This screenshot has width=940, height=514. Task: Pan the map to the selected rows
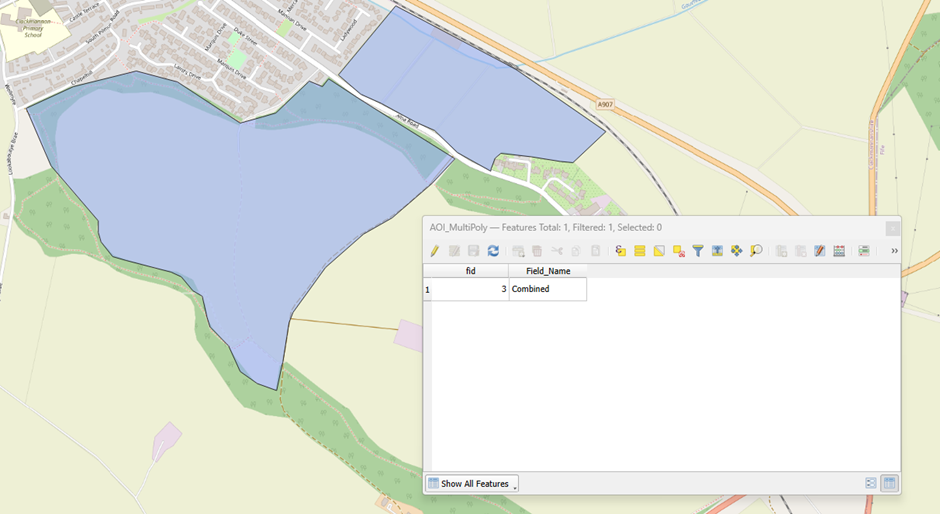click(736, 251)
